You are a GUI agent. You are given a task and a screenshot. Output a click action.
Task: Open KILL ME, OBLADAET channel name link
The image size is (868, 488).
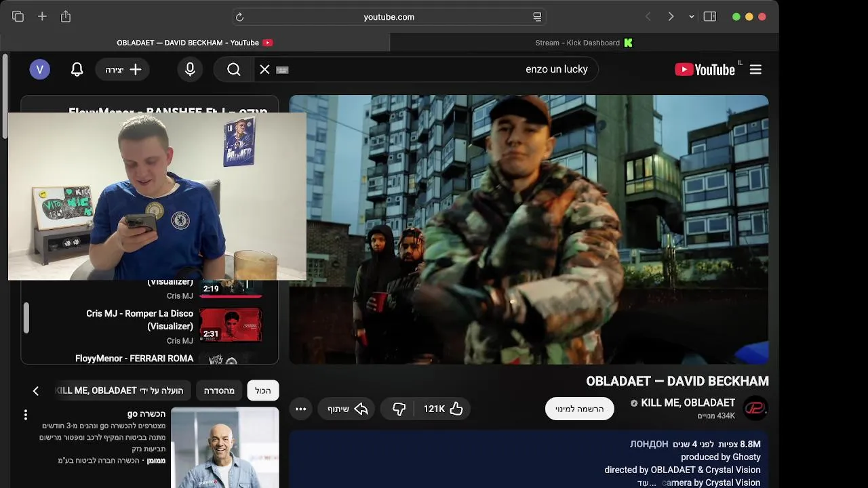[688, 403]
